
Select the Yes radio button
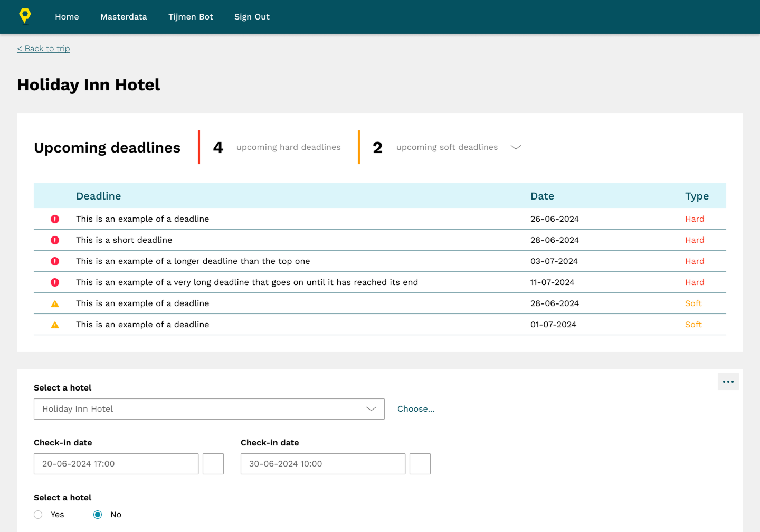(x=38, y=515)
